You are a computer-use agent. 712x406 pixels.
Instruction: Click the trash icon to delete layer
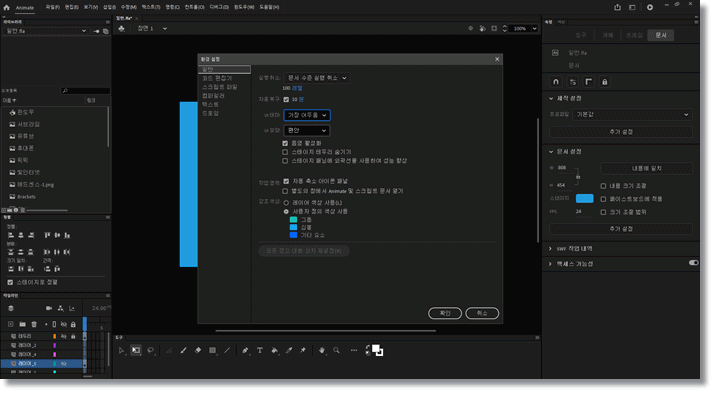click(34, 324)
